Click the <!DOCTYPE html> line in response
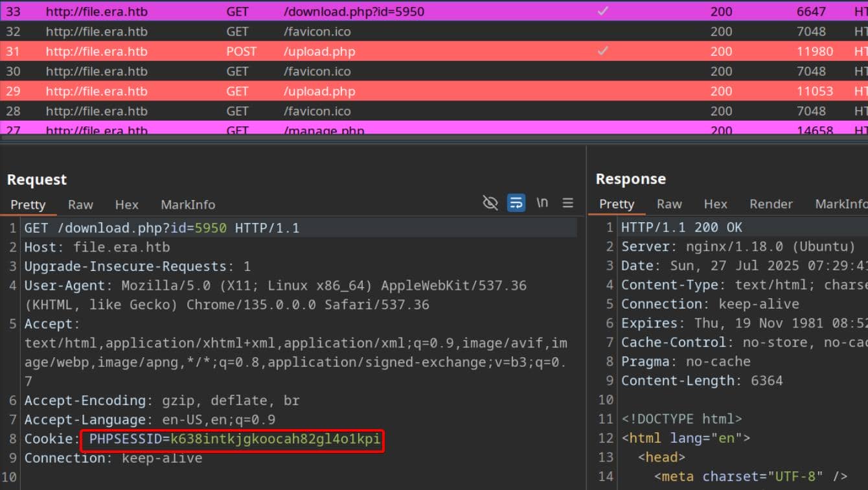This screenshot has height=490, width=868. click(x=681, y=419)
